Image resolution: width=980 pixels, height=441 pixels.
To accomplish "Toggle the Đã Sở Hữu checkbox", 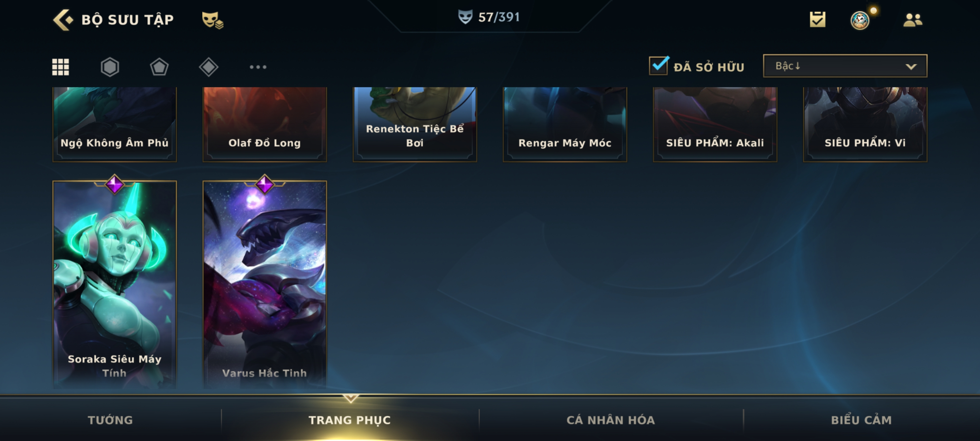I will [658, 66].
